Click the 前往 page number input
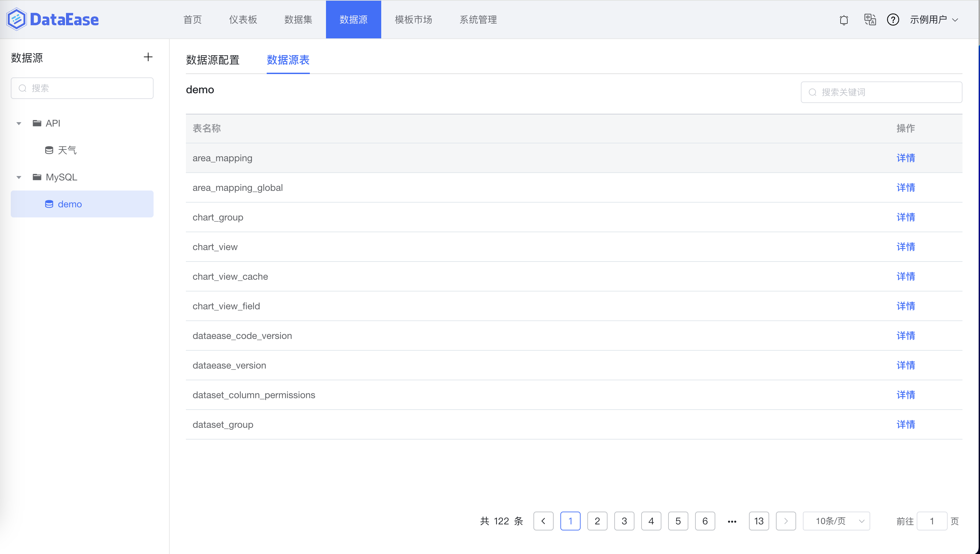 932,521
